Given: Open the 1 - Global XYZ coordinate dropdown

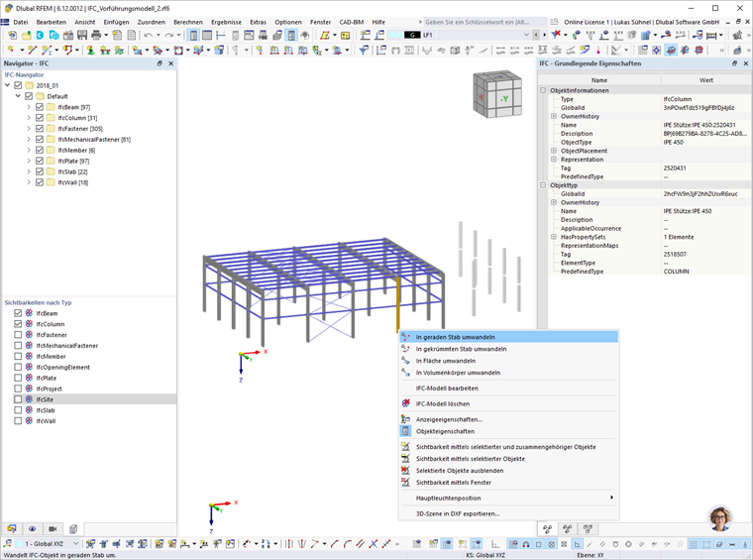Looking at the screenshot, I should 75,544.
